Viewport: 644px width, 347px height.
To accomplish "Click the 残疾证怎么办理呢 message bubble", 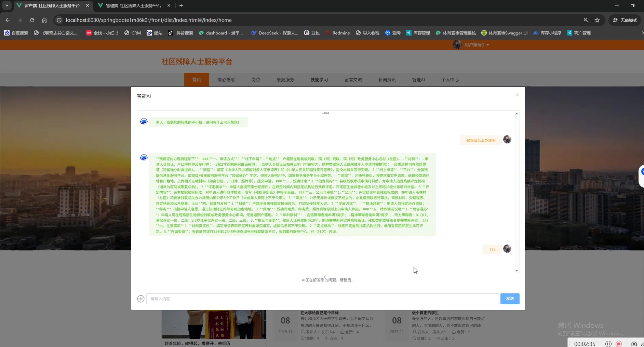I will 481,140.
